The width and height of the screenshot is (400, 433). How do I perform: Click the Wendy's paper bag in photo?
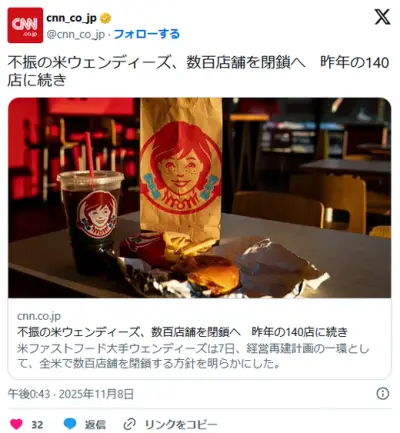click(x=181, y=168)
